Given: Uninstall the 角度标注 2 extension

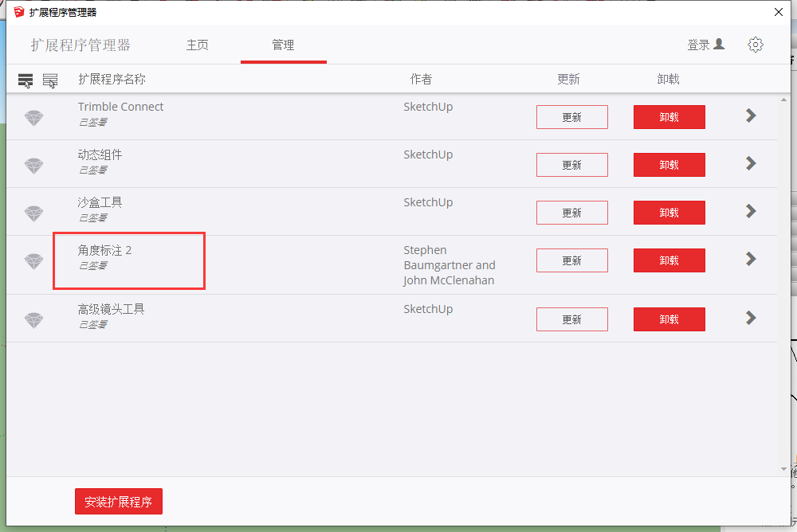Looking at the screenshot, I should pyautogui.click(x=669, y=260).
